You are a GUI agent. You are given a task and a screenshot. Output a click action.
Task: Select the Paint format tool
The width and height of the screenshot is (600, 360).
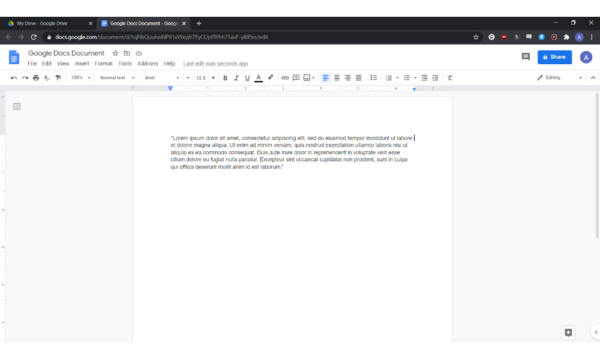point(58,78)
